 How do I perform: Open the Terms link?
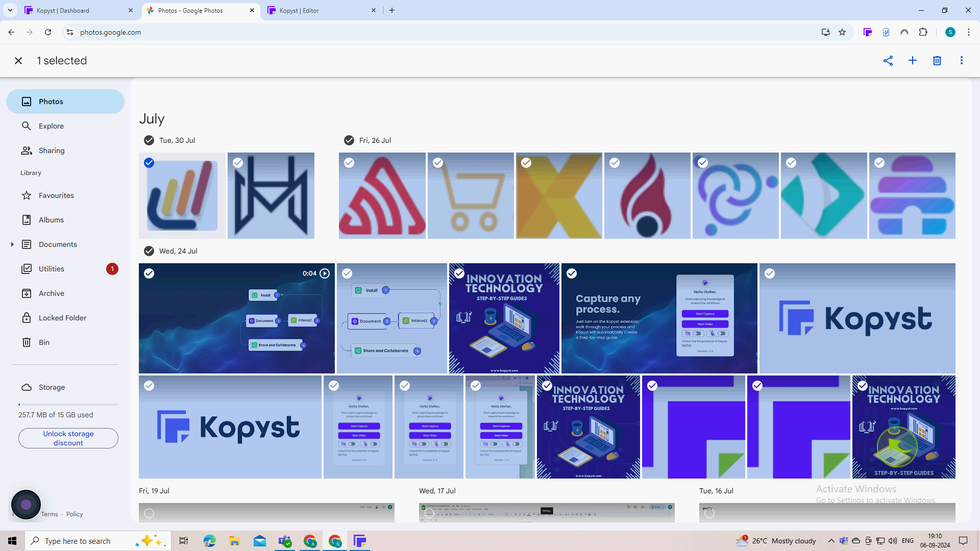coord(50,514)
